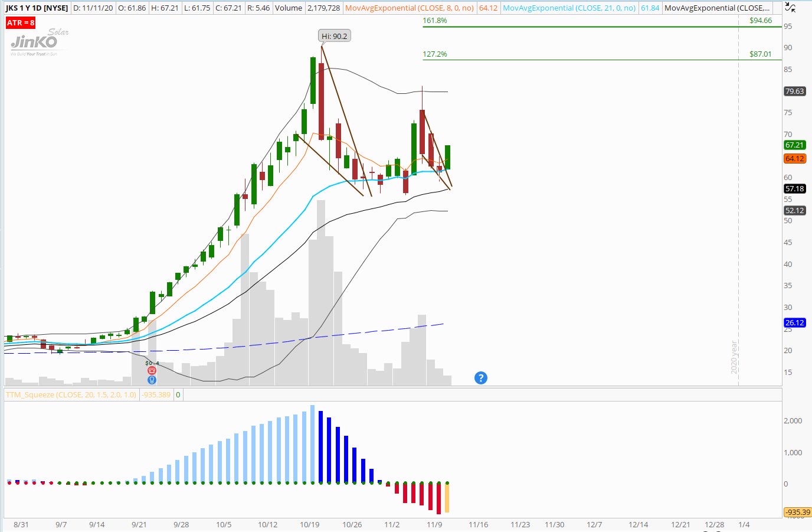This screenshot has height=532, width=812.
Task: Click the L: 61.75 low price readout
Action: 197,8
